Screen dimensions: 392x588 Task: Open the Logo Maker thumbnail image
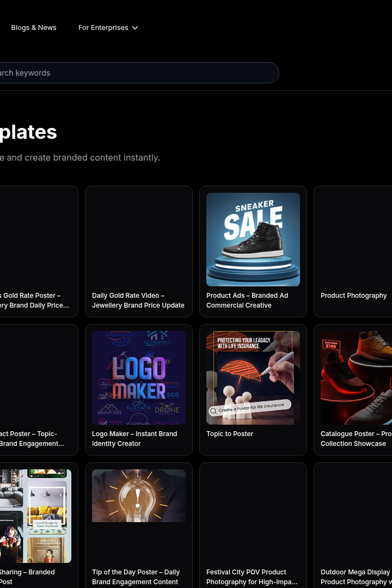coord(138,378)
